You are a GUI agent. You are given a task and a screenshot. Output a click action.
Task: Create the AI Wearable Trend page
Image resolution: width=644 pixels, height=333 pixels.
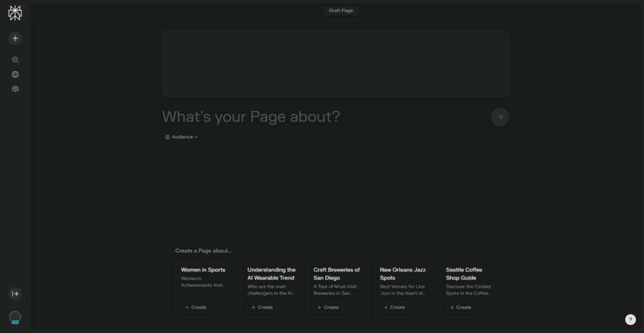coord(262,307)
